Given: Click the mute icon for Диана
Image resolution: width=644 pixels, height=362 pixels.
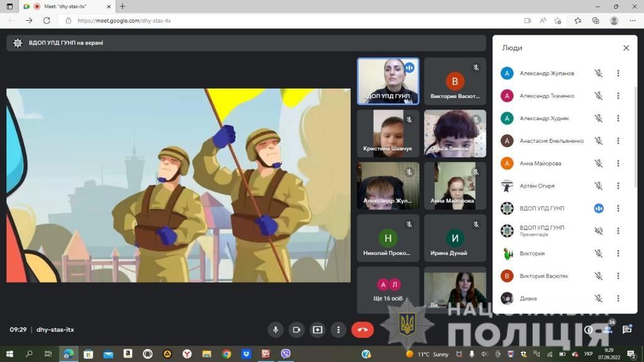Looking at the screenshot, I should point(599,299).
